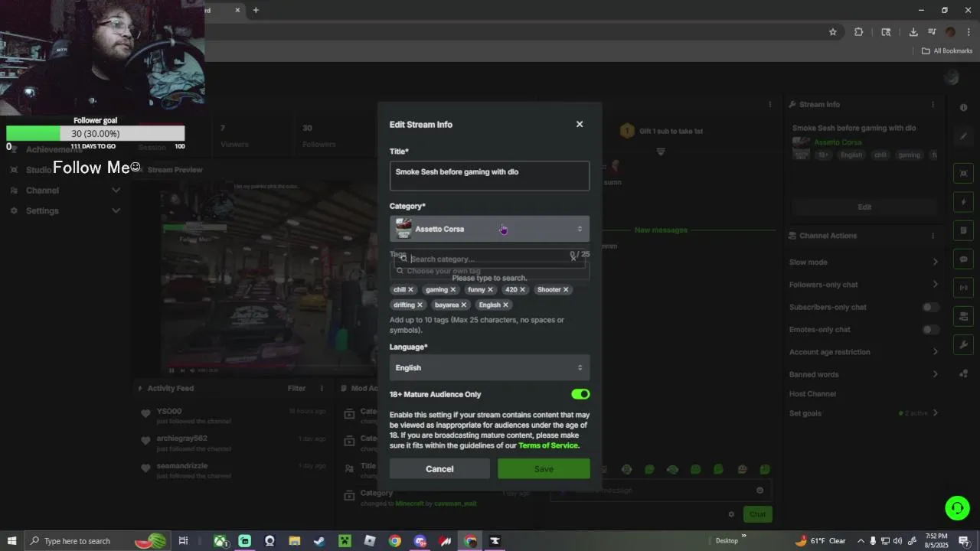Toggle 18+ Mature Audience Only switch
This screenshot has width=980, height=551.
pos(580,394)
